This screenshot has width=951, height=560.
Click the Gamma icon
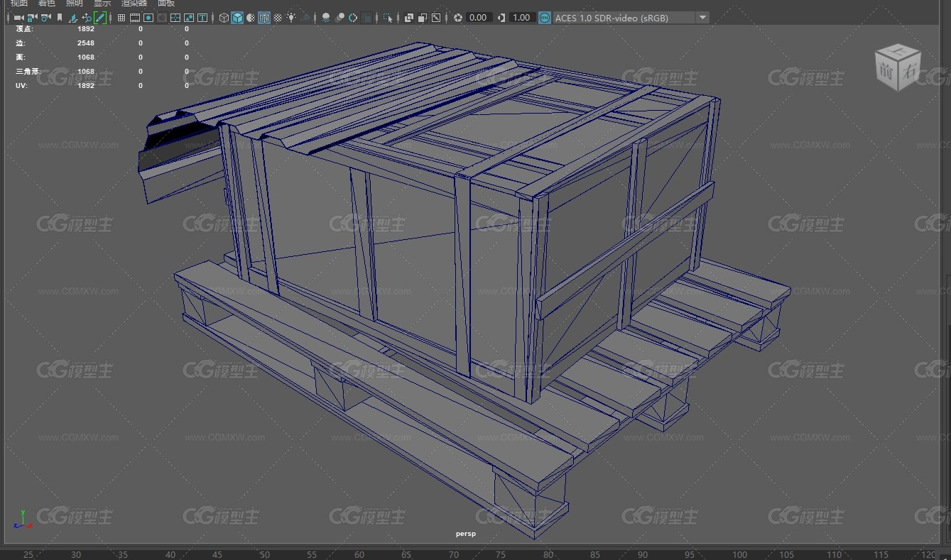pyautogui.click(x=501, y=18)
